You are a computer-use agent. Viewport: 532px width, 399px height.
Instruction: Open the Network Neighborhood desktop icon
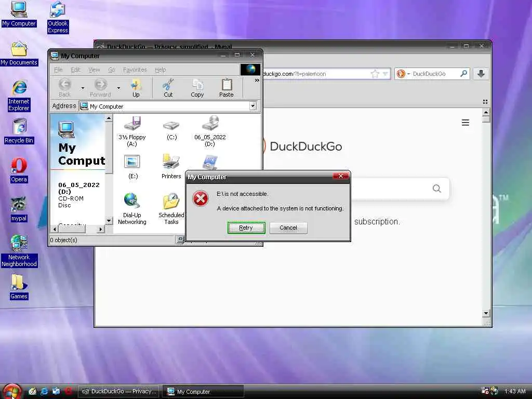[19, 251]
